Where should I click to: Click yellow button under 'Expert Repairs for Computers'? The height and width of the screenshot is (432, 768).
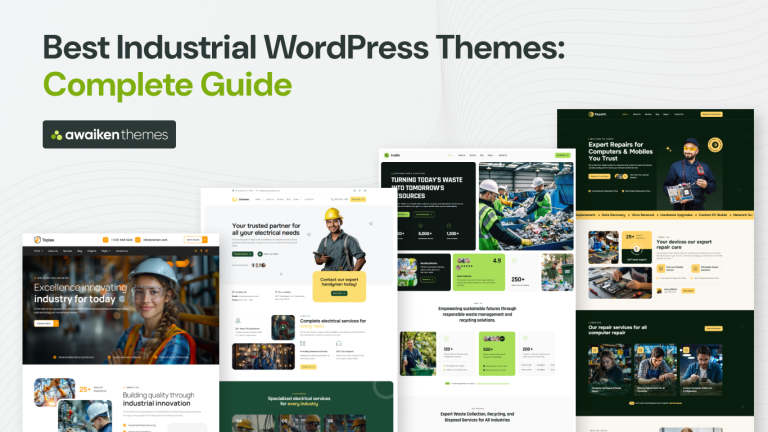click(599, 176)
